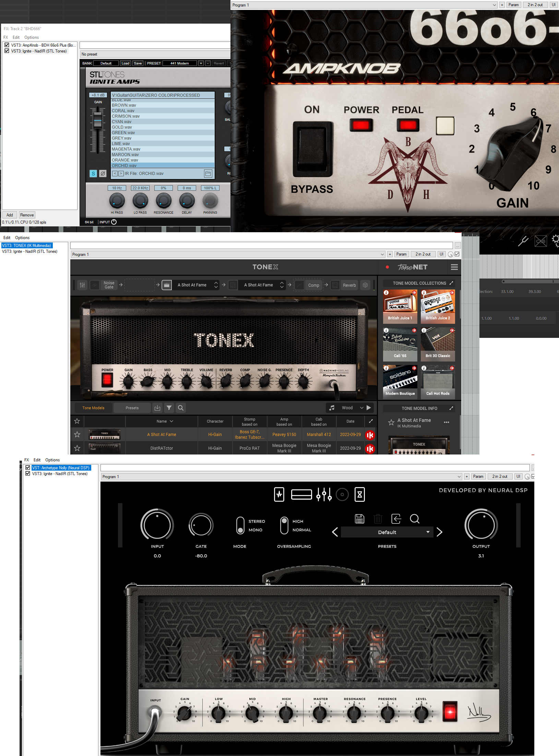Viewport: 559px width, 756px height.
Task: Expand the Tone Model Collections panel
Action: 451,283
